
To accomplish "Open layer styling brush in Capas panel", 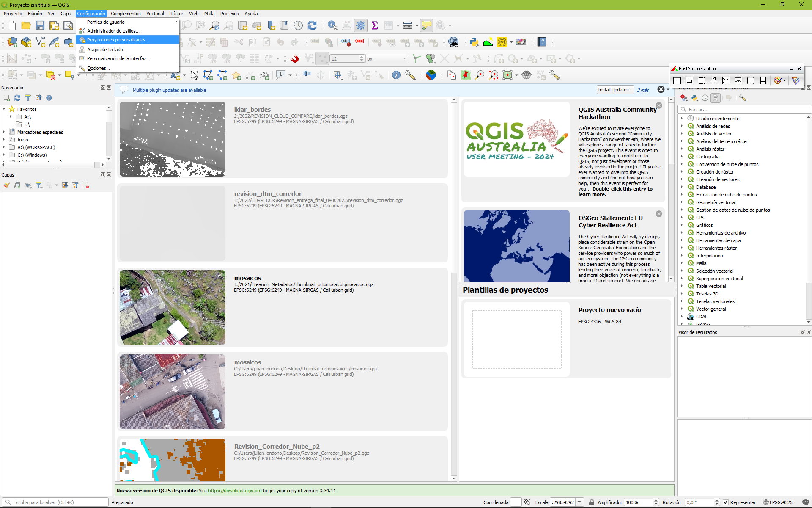I will click(7, 185).
